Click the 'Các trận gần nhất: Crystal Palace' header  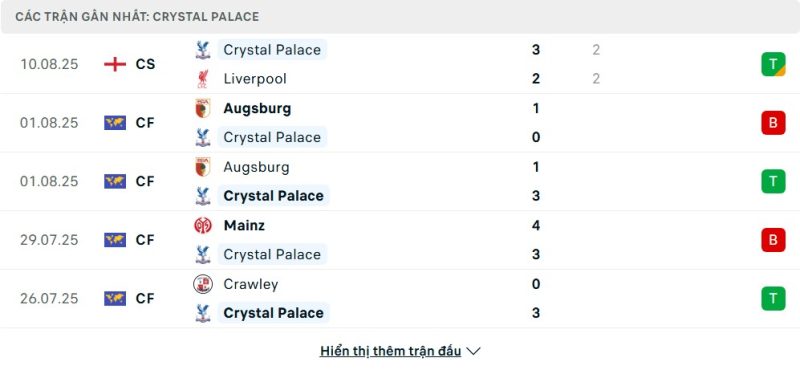(137, 17)
